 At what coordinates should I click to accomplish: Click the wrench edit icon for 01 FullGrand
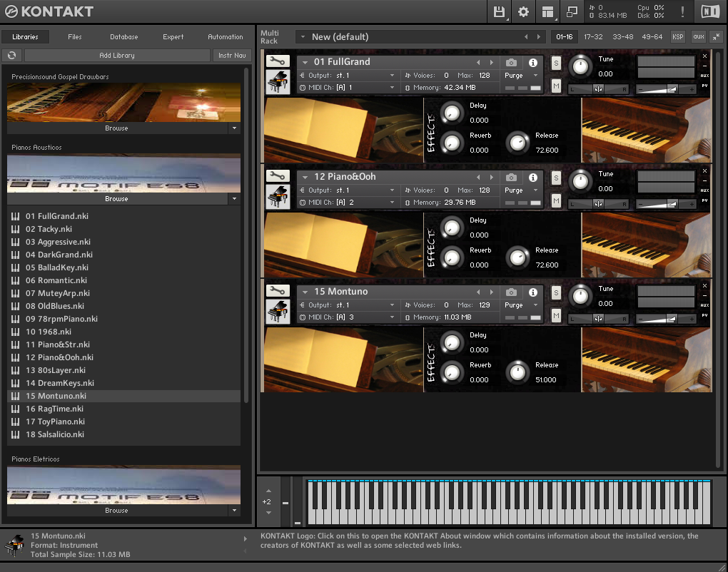pyautogui.click(x=278, y=61)
